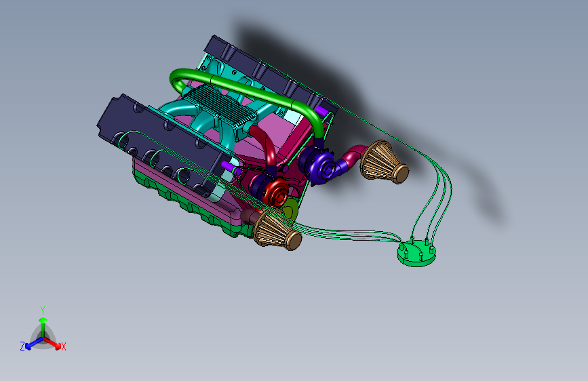Select the left dark valve cover
Viewport: 588px width, 381px height.
161,144
